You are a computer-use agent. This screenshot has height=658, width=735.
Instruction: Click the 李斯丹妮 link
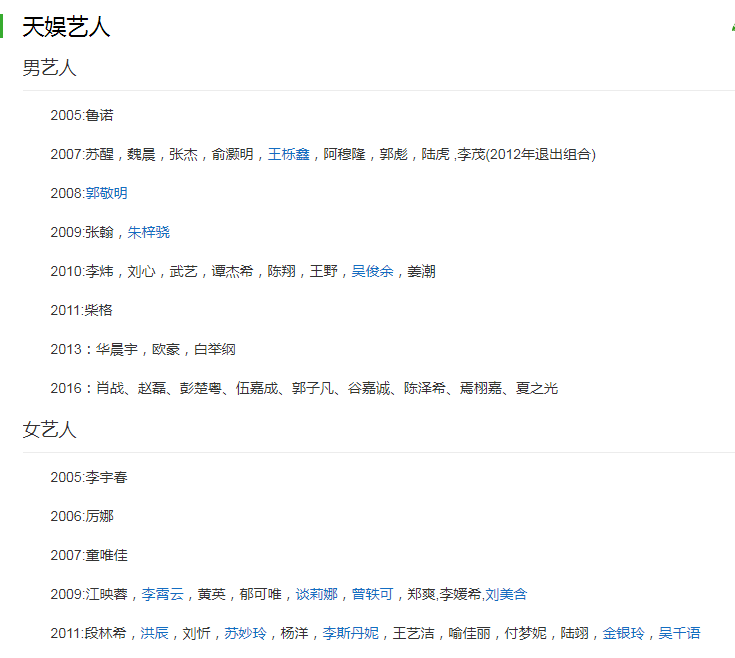[350, 633]
